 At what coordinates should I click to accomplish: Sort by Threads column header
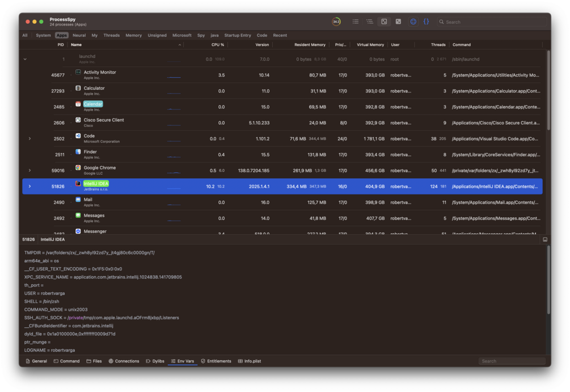(438, 45)
